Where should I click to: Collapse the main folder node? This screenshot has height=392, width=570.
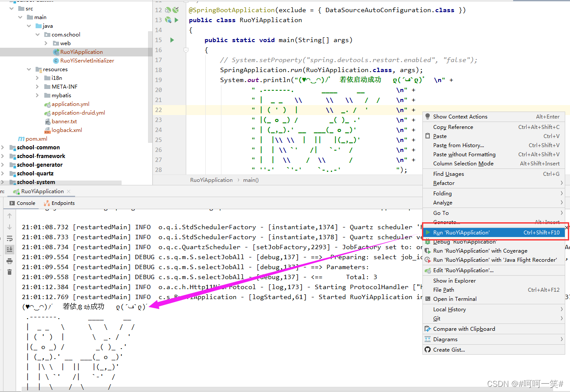(x=20, y=17)
